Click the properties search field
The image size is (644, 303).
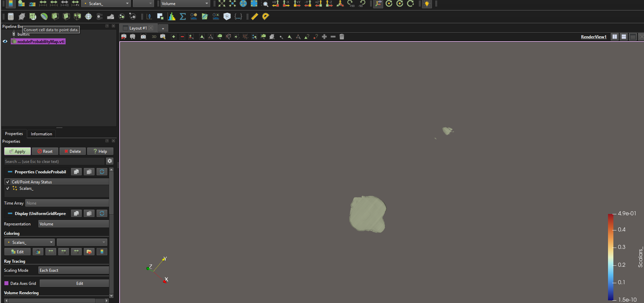tap(54, 162)
